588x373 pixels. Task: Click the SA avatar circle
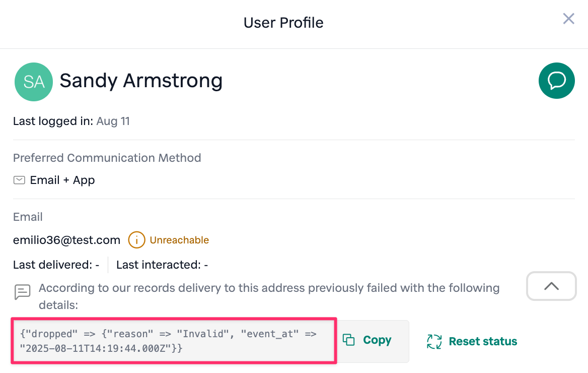coord(34,82)
